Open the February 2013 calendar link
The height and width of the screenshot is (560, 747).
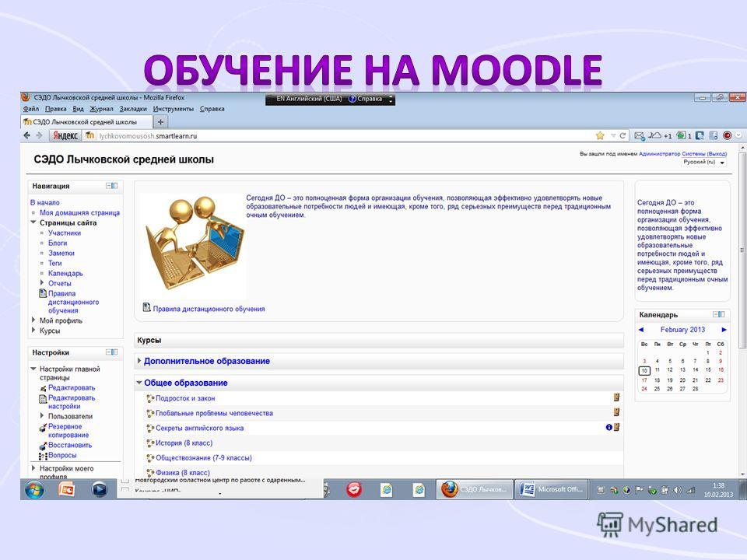click(682, 330)
